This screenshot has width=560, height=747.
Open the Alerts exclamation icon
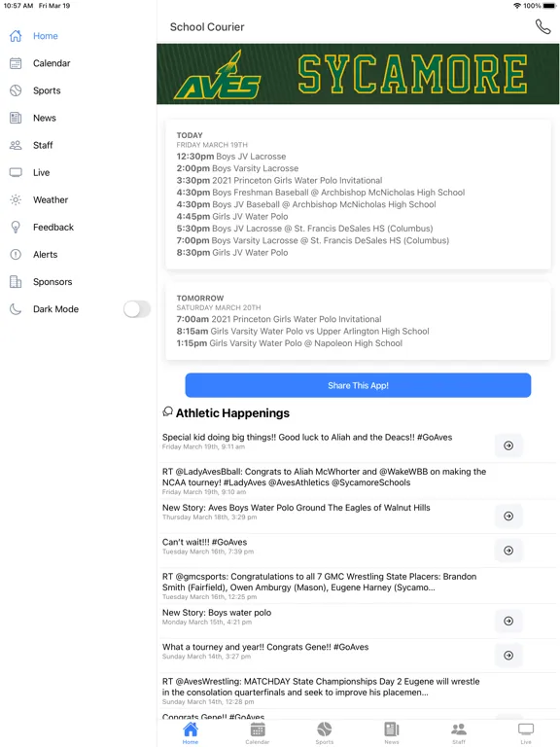16,255
